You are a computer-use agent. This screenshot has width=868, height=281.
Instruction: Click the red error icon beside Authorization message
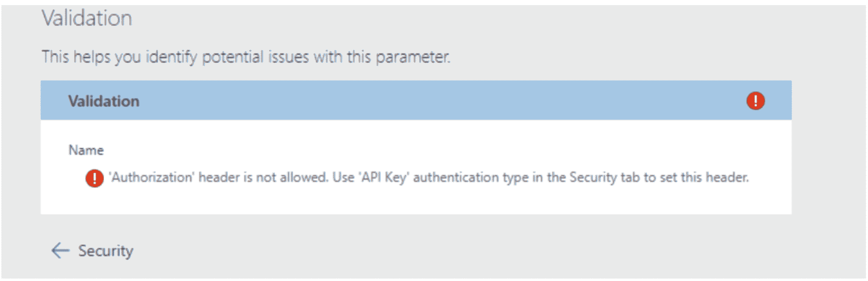pyautogui.click(x=95, y=178)
